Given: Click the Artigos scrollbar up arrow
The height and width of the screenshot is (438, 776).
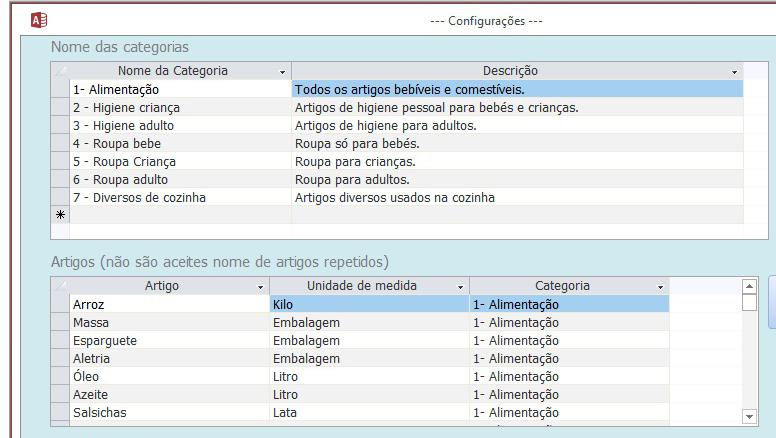Looking at the screenshot, I should (x=749, y=287).
